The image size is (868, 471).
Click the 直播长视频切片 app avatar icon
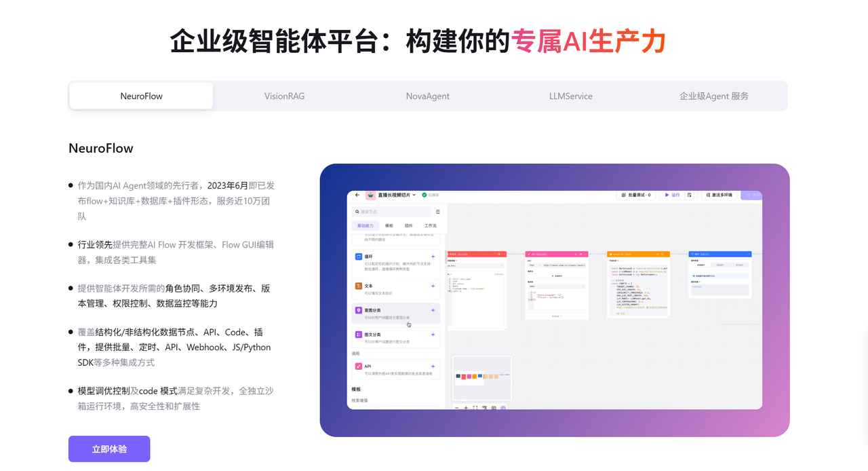pyautogui.click(x=370, y=195)
